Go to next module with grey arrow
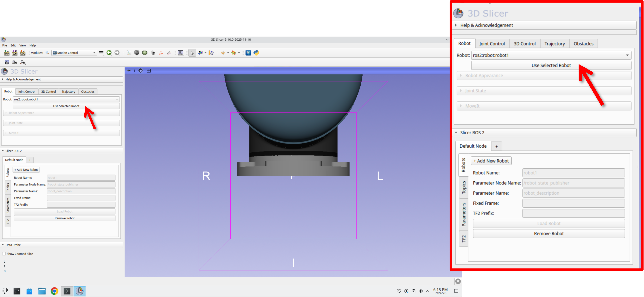This screenshot has width=644, height=297. tap(117, 53)
